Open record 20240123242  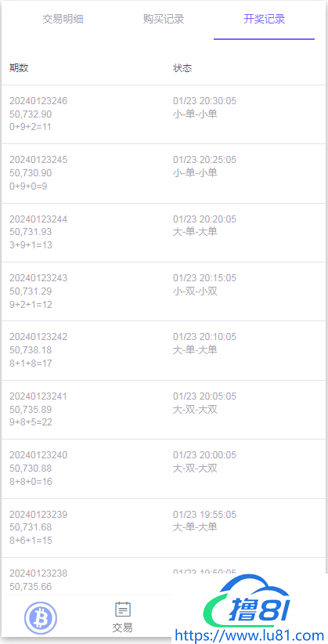tap(164, 351)
